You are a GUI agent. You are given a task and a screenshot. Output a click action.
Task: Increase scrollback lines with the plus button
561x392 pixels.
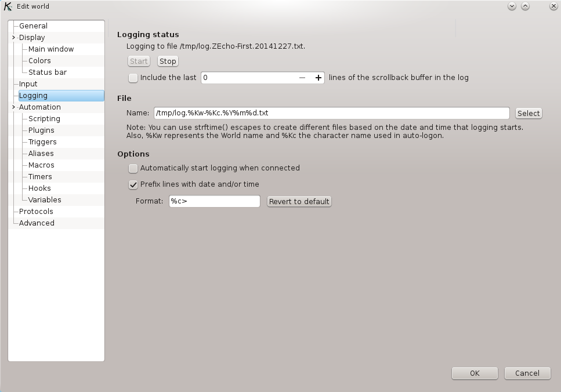318,77
